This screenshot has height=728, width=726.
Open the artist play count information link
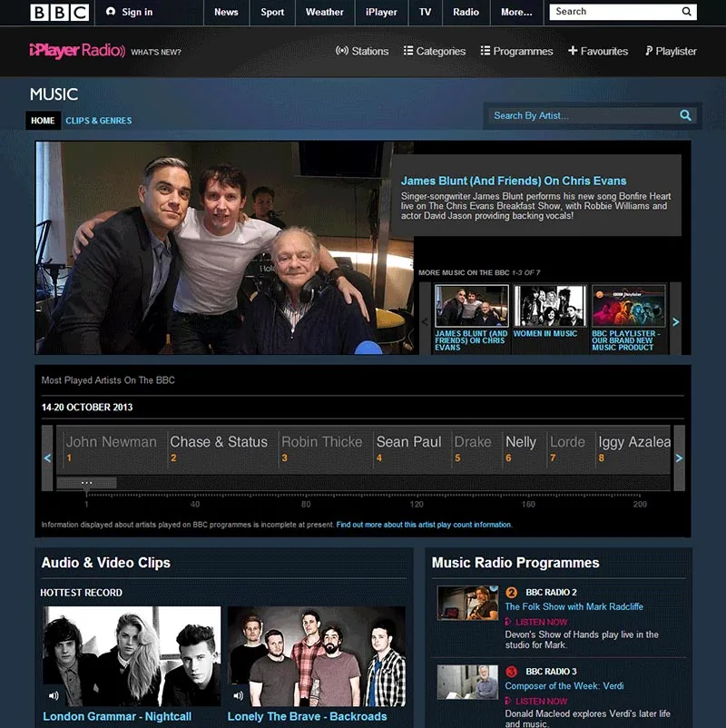click(424, 525)
